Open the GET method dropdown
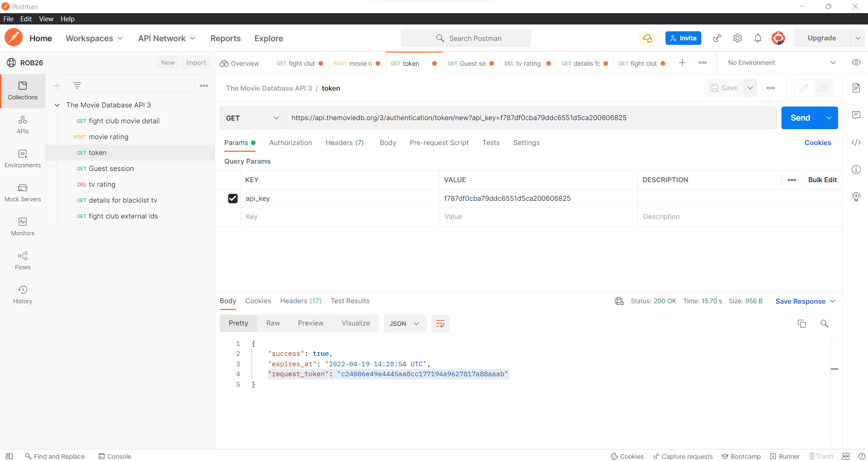Viewport: 868px width, 461px height. [252, 118]
